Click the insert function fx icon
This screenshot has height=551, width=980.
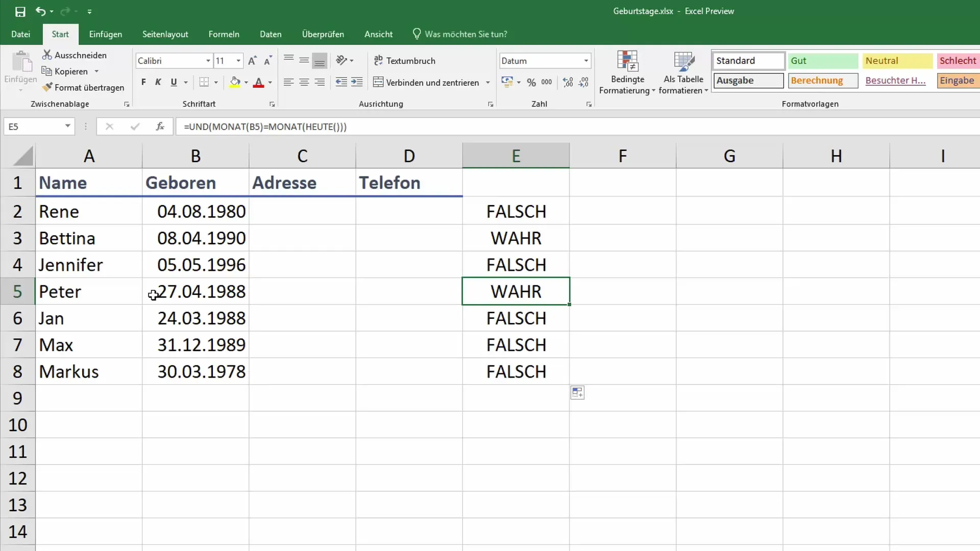pyautogui.click(x=160, y=127)
